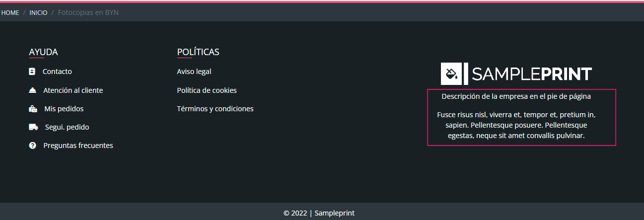
Task: Open Política de cookies link
Action: tap(207, 90)
